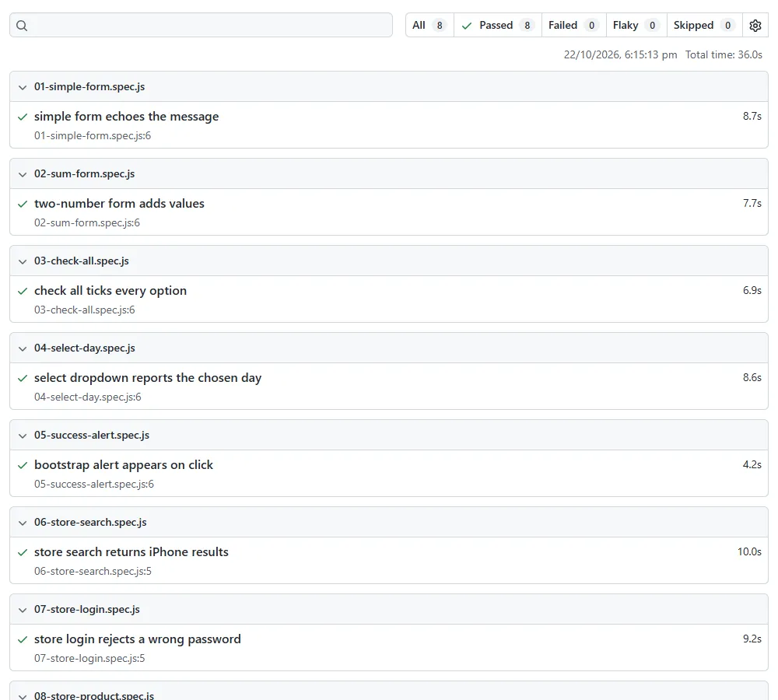Click the 05-success-alert.spec.js file heading
The height and width of the screenshot is (700, 778).
pyautogui.click(x=92, y=435)
